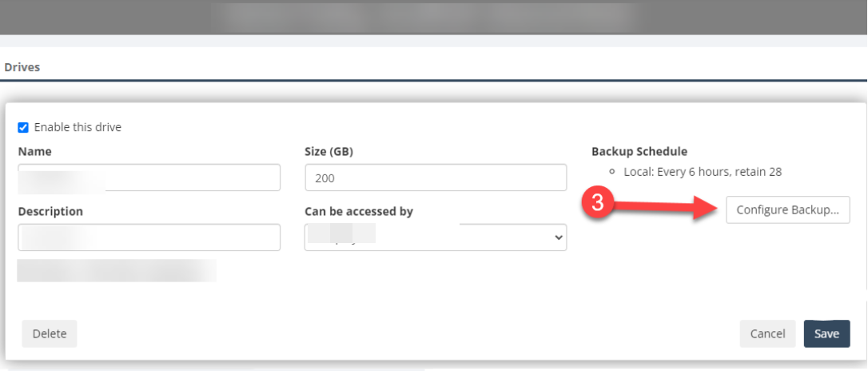Click the Can be accessed by label

coord(359,212)
